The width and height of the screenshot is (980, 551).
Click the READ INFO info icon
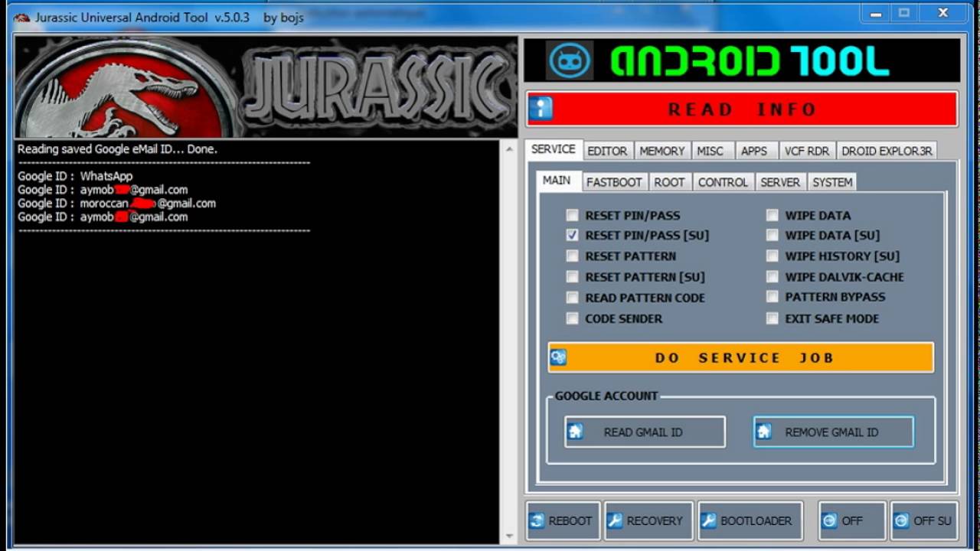[541, 109]
